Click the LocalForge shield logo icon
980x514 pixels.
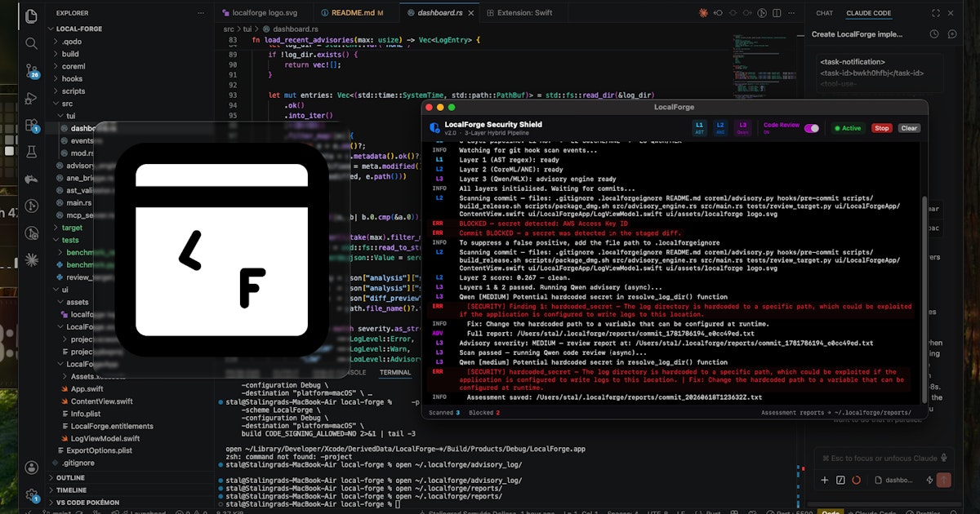(434, 127)
